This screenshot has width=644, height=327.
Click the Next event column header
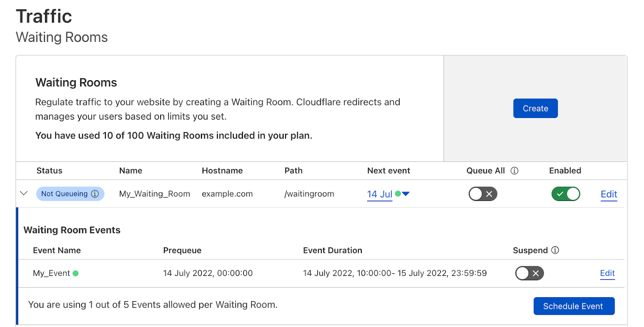click(388, 171)
